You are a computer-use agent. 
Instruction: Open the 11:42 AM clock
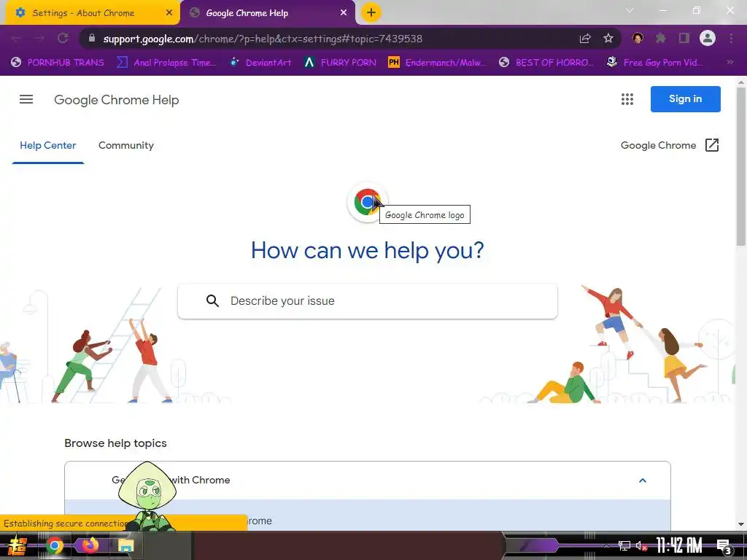point(679,545)
